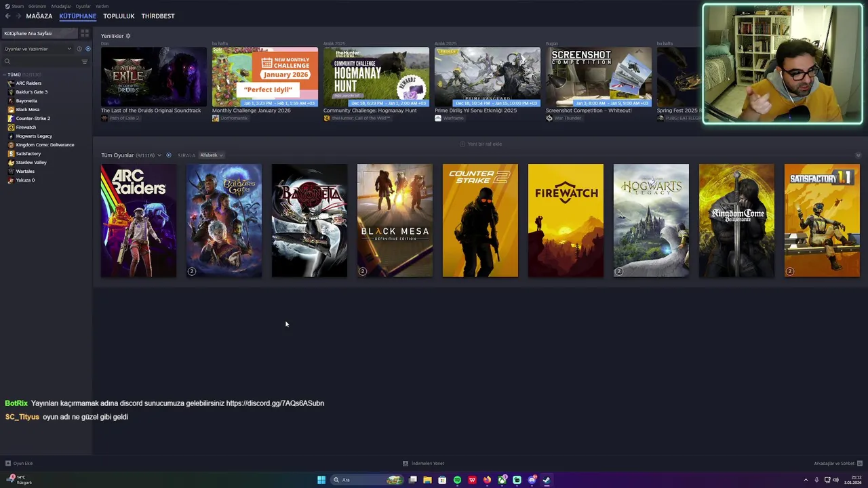Toggle ready-to-play filter in sidebar
Viewport: 868px width, 488px height.
coord(87,49)
